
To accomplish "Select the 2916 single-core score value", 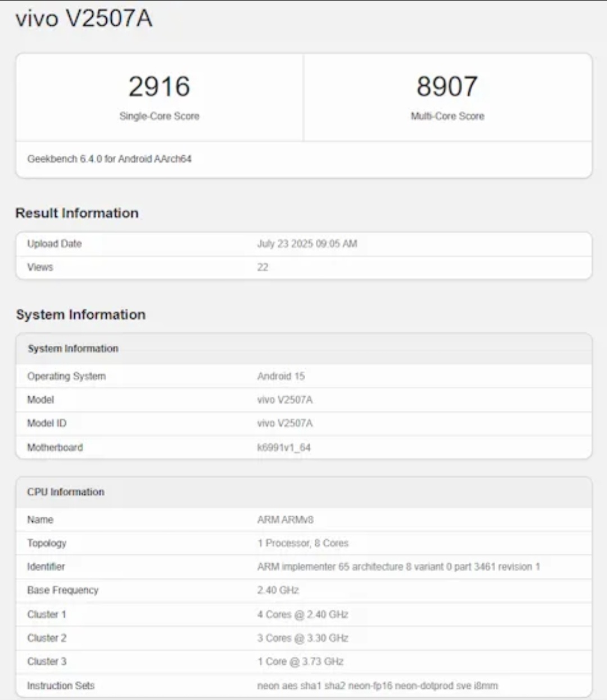I will click(159, 87).
